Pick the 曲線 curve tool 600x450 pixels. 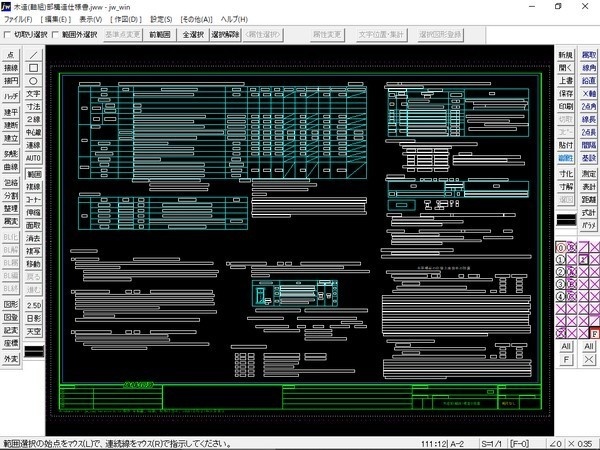(11, 167)
